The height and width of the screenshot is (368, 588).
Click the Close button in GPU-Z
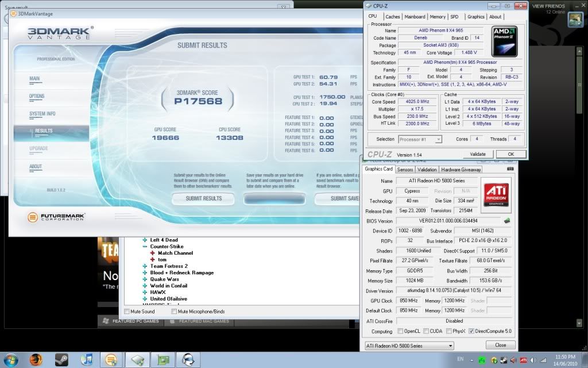500,345
